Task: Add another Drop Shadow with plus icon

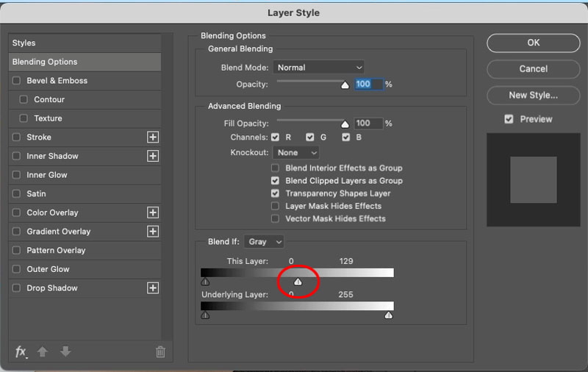Action: coord(153,288)
